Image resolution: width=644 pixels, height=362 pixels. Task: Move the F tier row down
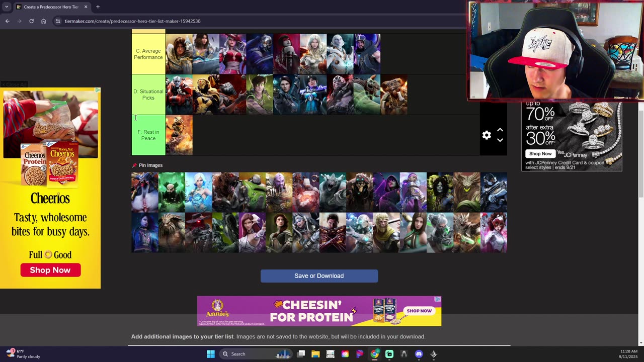(500, 140)
